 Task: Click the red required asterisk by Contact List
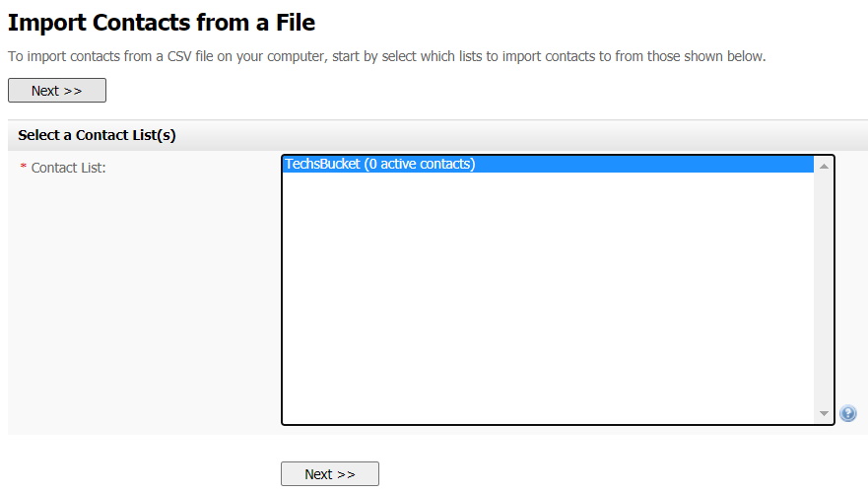tap(24, 167)
